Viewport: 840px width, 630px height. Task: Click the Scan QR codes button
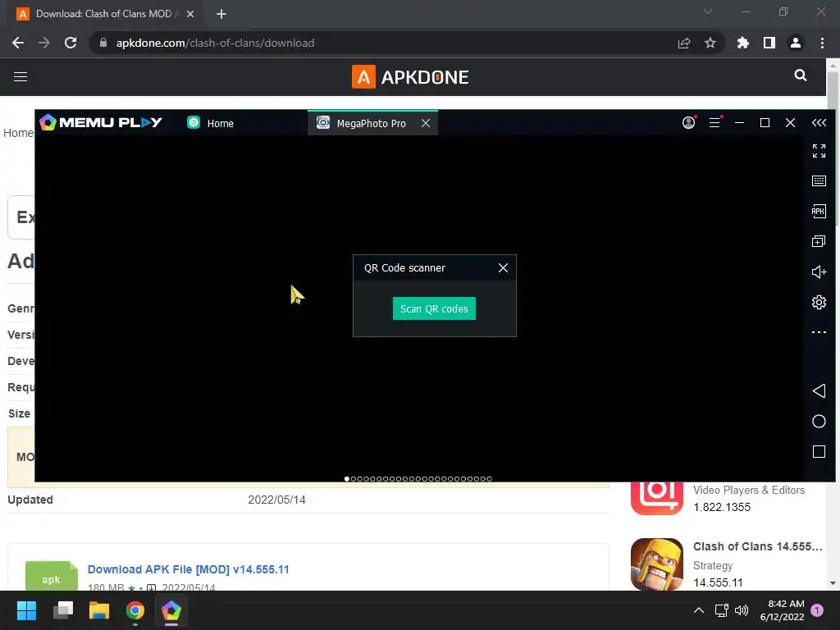[x=434, y=308]
